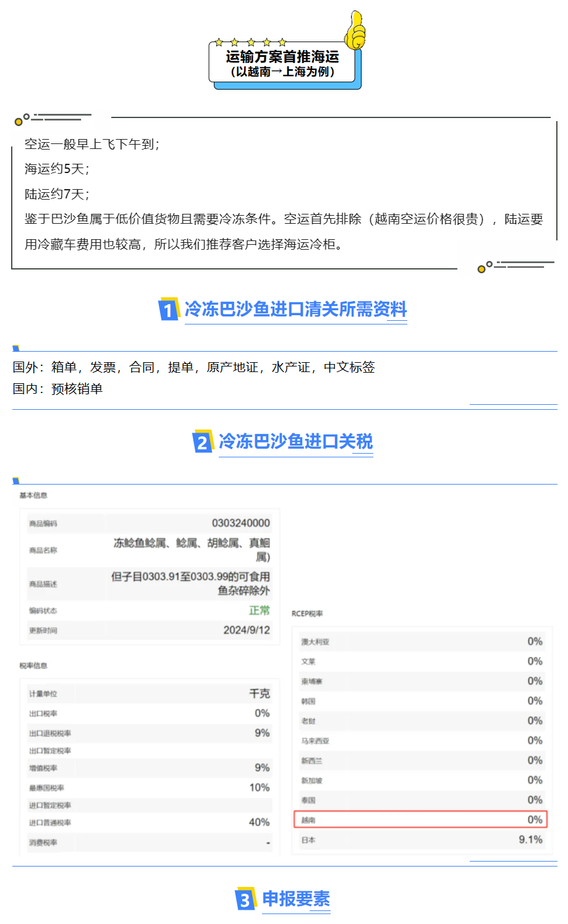Click the first yellow star above the title
The width and height of the screenshot is (568, 924).
pos(220,42)
